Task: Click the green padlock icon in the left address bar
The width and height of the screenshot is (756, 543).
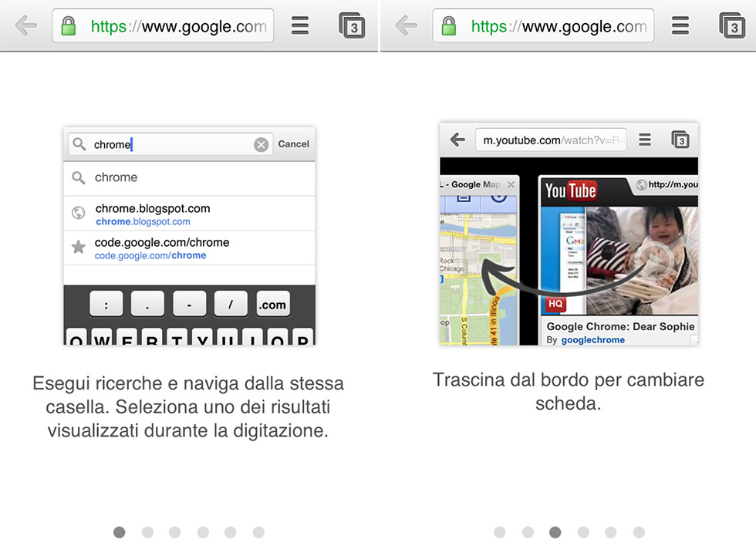Action: pyautogui.click(x=69, y=25)
